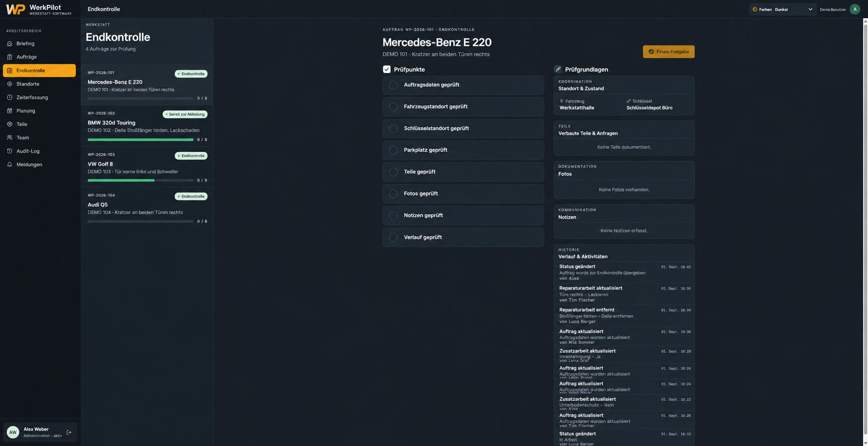868x446 pixels.
Task: Click the AW avatar at sidebar bottom
Action: coord(13,432)
